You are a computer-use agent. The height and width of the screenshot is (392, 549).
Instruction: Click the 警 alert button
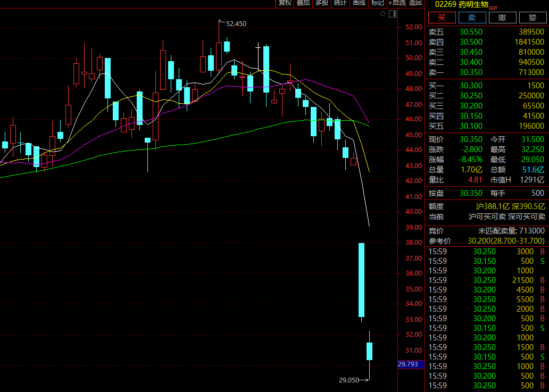[533, 18]
